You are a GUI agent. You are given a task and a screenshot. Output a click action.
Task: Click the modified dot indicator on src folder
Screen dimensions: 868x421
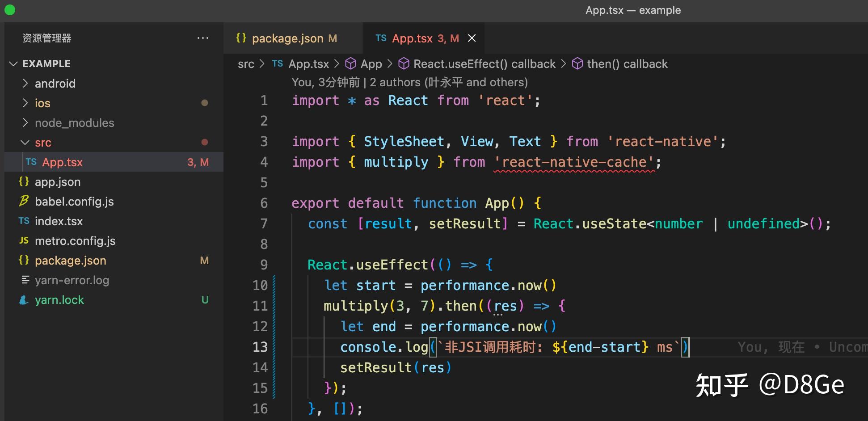[x=205, y=142]
